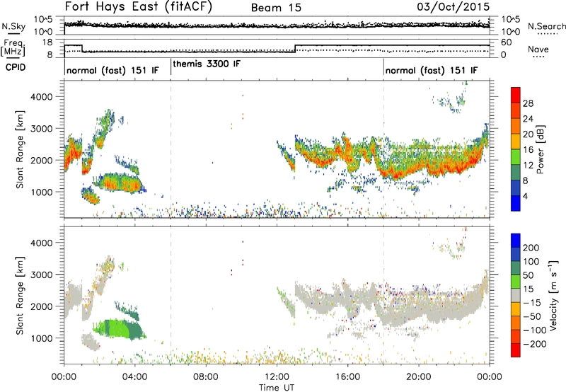Click the 'Power [dB]' colorbar label

coord(540,149)
